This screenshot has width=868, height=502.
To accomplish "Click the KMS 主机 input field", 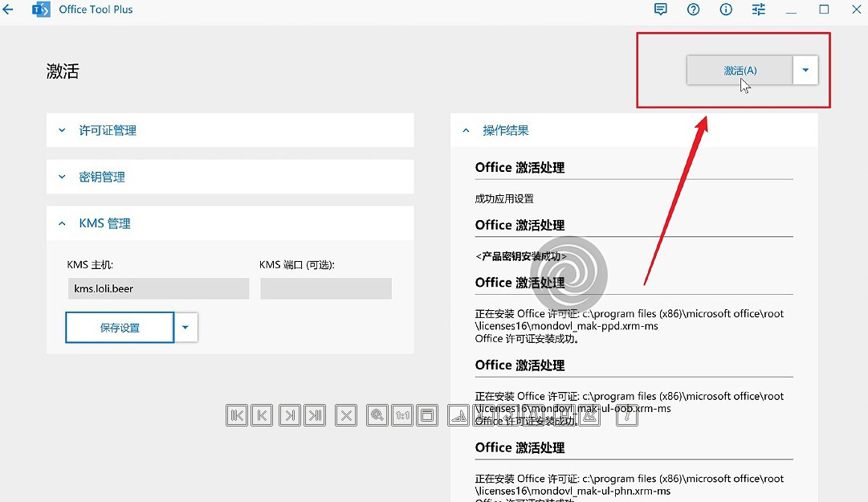I will point(158,288).
